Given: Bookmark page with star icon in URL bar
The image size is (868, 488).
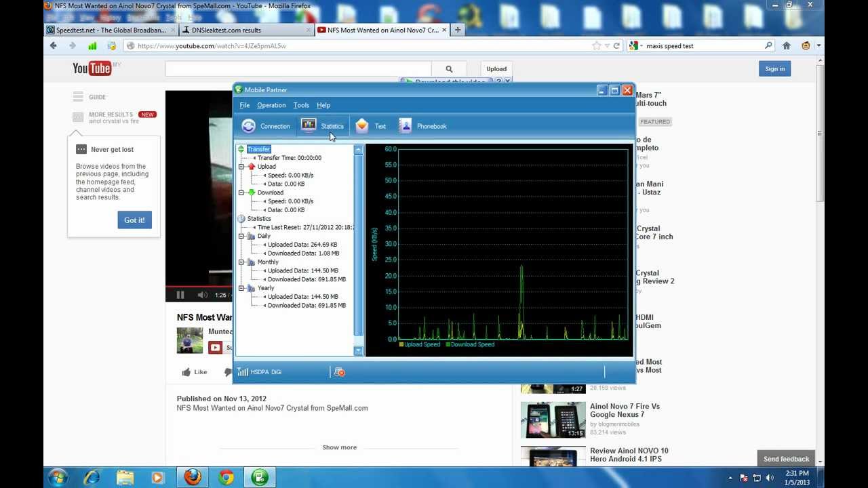Looking at the screenshot, I should (x=596, y=45).
